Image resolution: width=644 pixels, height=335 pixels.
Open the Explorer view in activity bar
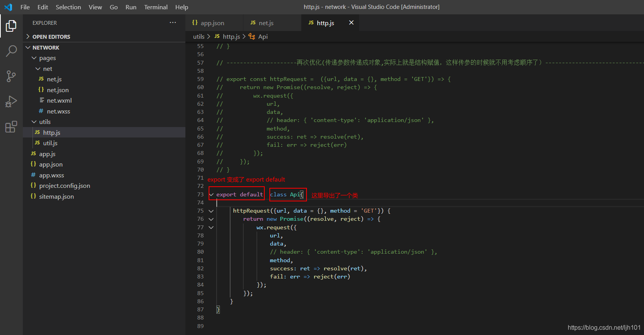[11, 26]
